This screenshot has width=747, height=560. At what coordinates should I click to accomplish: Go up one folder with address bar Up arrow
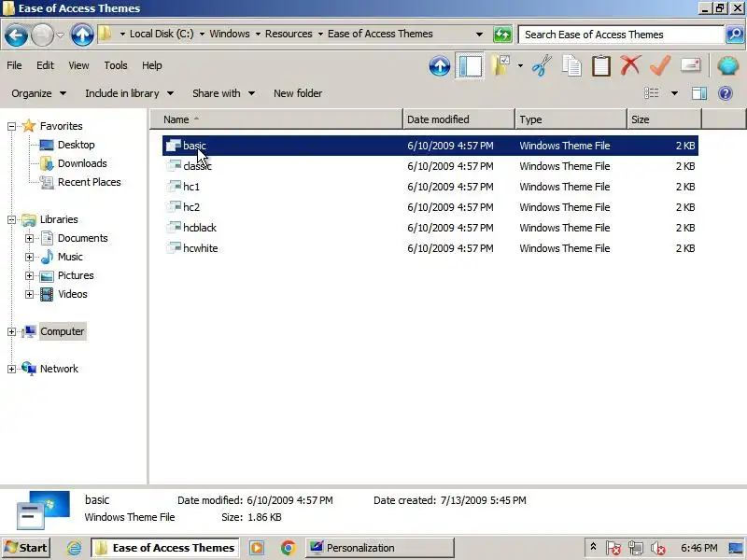pyautogui.click(x=82, y=35)
